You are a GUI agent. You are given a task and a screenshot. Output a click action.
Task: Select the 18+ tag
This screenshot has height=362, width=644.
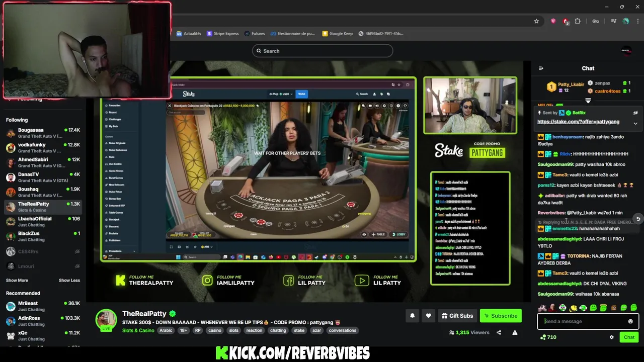click(184, 330)
